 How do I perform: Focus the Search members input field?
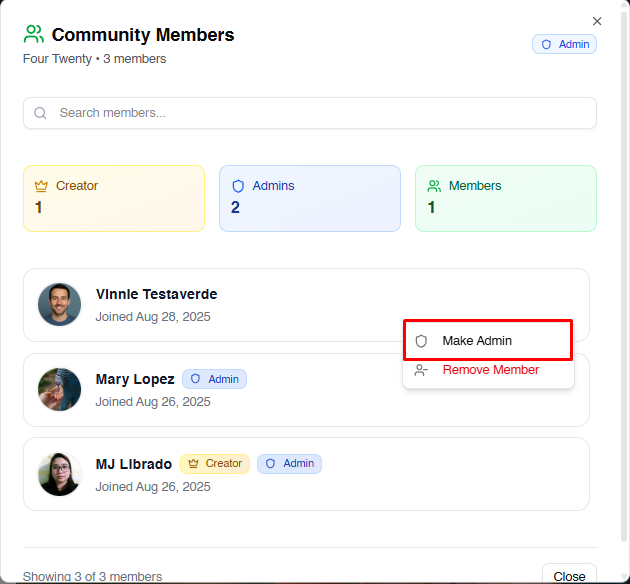tap(320, 113)
